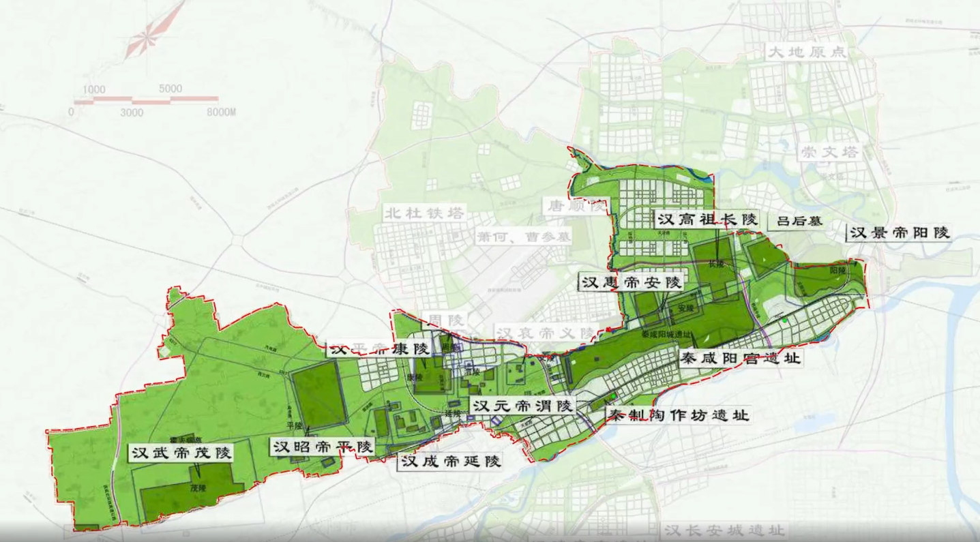Toggle the 汉平帝康陵 label visibility

381,348
